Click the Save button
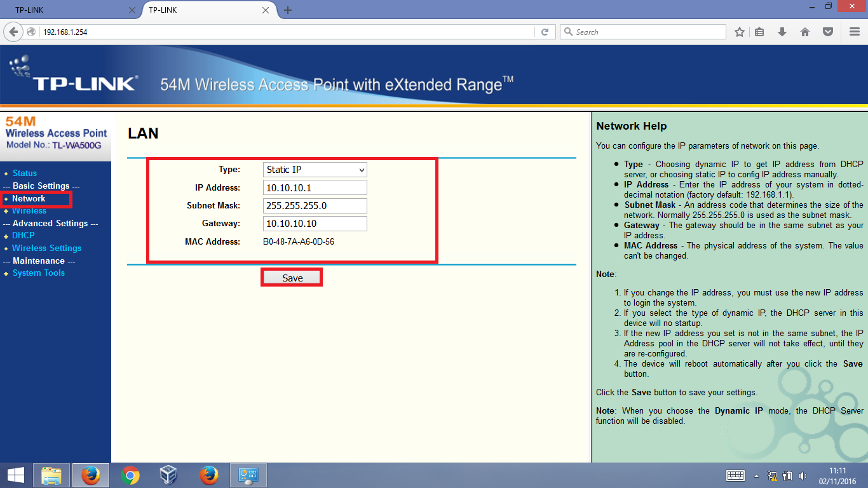 point(292,278)
